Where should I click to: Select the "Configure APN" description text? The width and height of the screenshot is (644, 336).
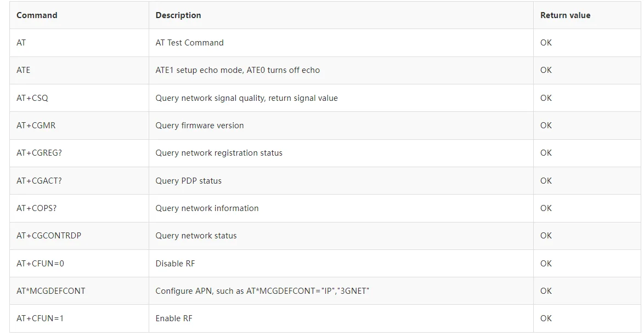(x=262, y=291)
